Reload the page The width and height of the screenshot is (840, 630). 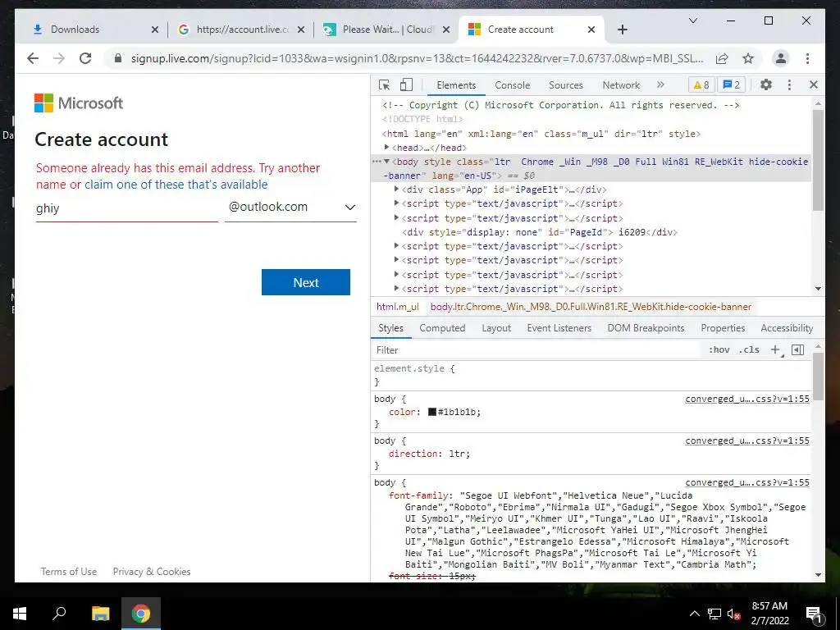[x=85, y=58]
